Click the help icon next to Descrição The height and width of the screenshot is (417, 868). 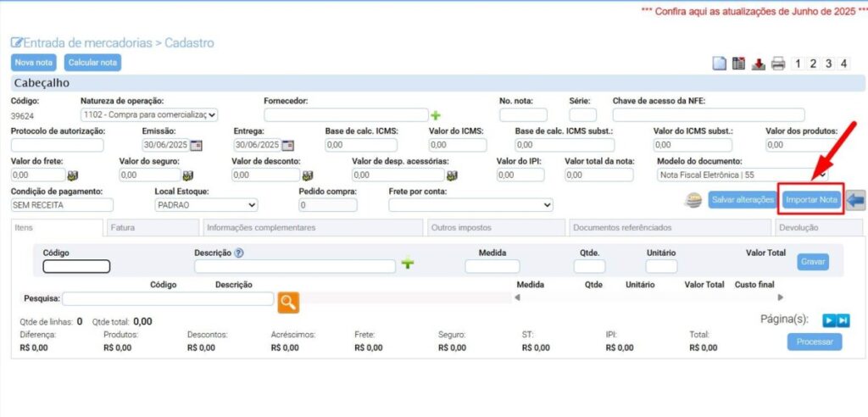point(239,253)
